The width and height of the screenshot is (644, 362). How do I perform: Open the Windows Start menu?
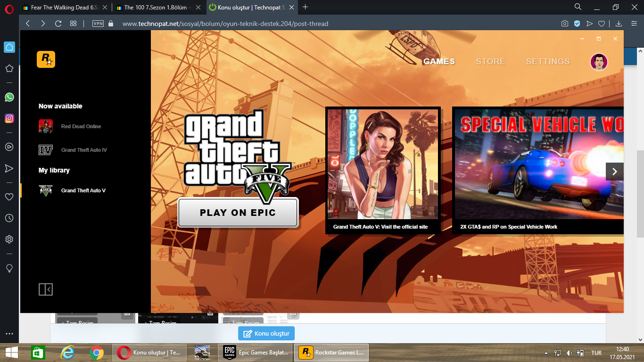tap(11, 352)
